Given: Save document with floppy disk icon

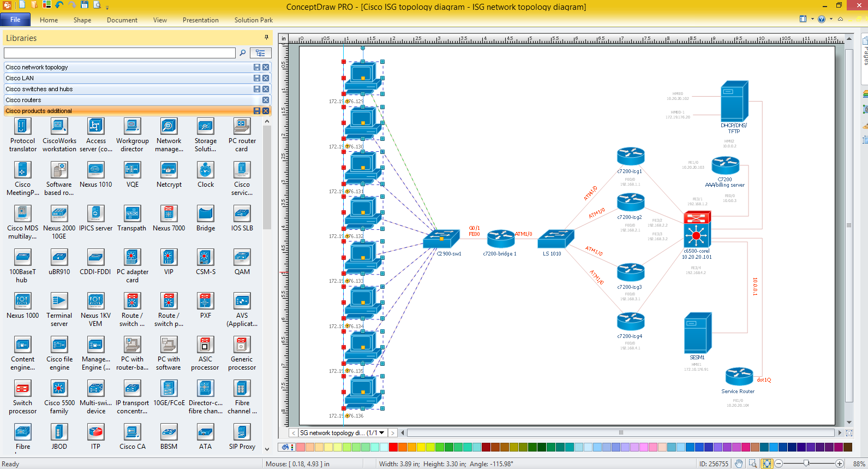Looking at the screenshot, I should tap(85, 5).
